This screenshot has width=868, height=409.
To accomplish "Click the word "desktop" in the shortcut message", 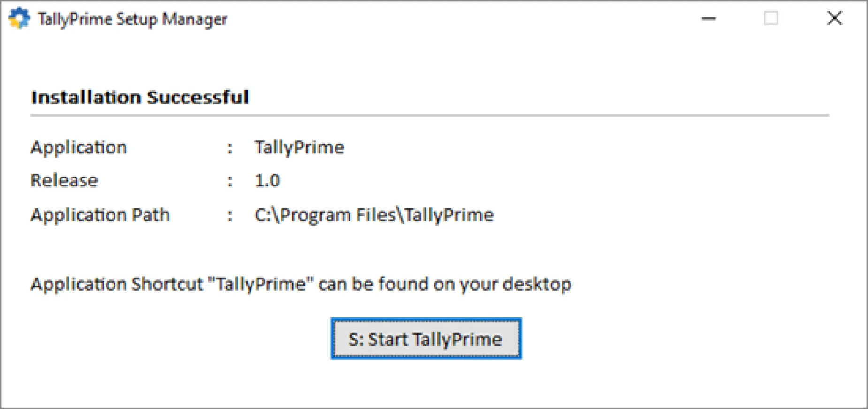I will 537,284.
